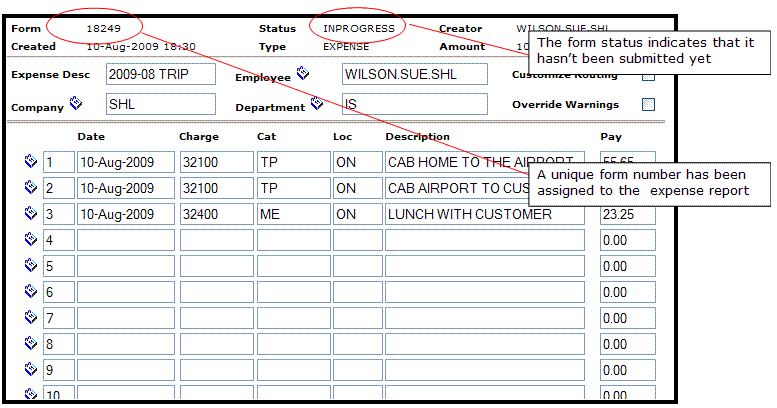Image resolution: width=777 pixels, height=408 pixels.
Task: Click the row 7 line item icon
Action: [x=30, y=317]
